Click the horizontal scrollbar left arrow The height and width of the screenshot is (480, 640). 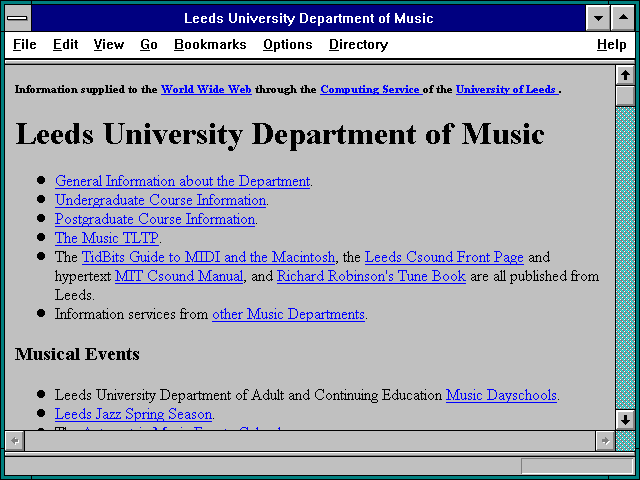coord(15,441)
